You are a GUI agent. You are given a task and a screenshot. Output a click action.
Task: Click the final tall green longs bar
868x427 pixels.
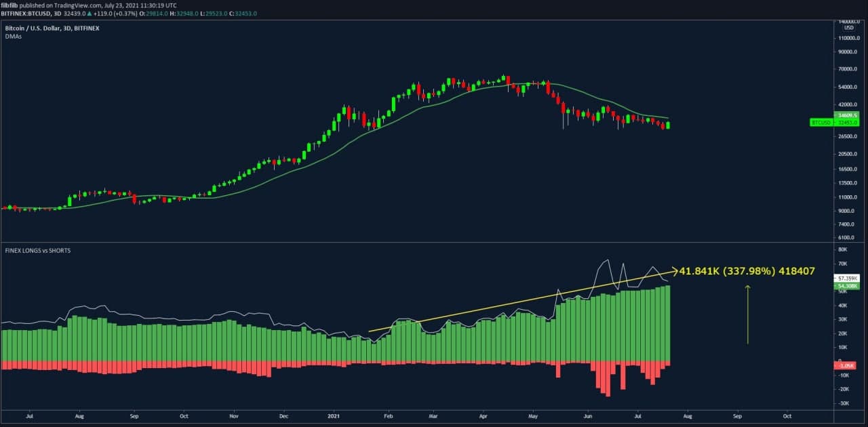(668, 323)
